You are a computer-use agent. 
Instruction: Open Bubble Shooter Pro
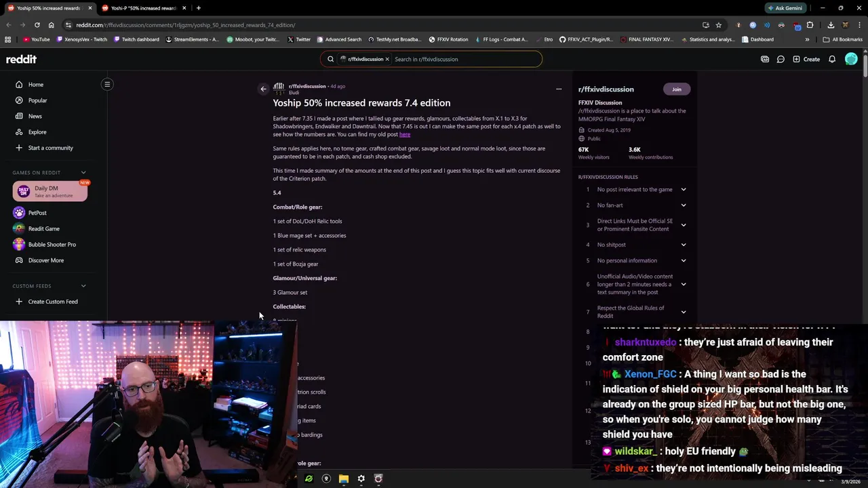click(52, 244)
